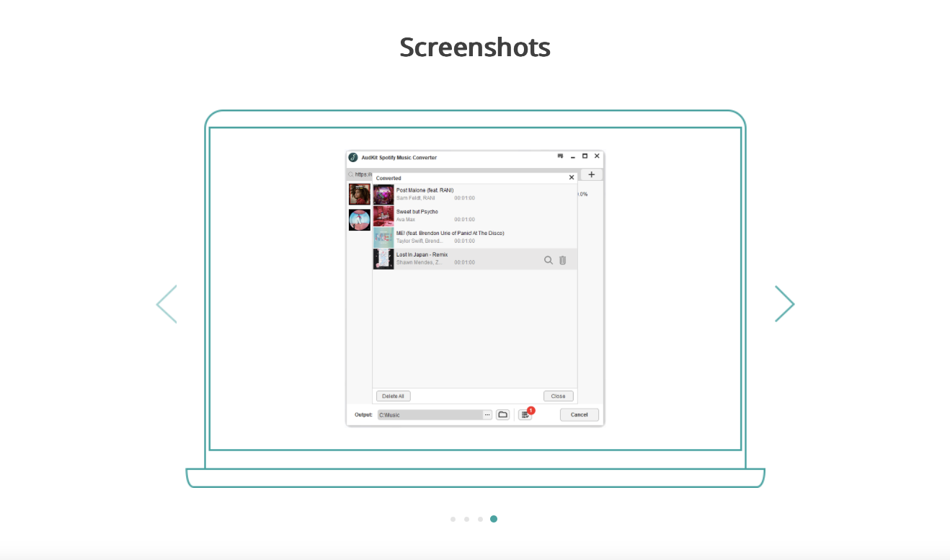The width and height of the screenshot is (950, 560).
Task: Click the Cancel button
Action: coord(580,415)
